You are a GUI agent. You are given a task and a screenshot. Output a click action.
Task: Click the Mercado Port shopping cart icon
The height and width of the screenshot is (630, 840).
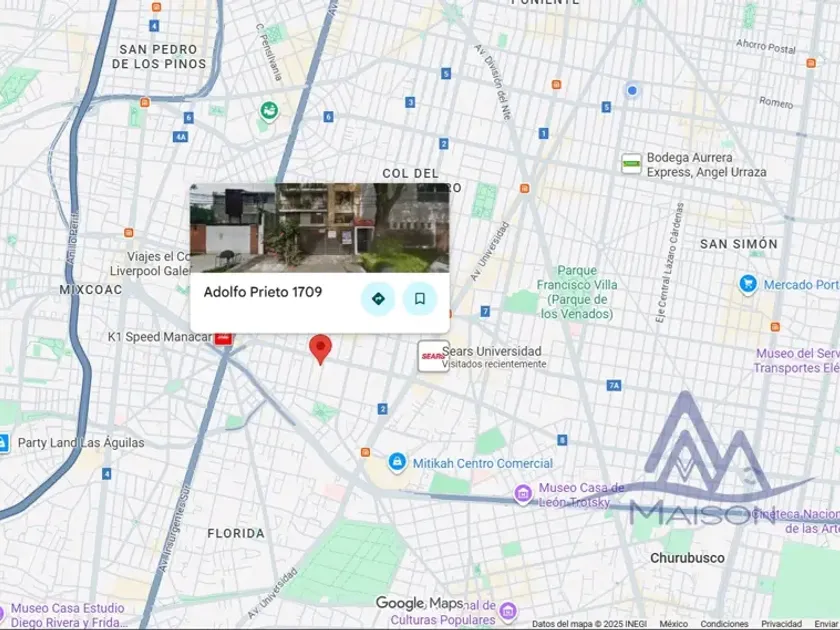coord(748,284)
